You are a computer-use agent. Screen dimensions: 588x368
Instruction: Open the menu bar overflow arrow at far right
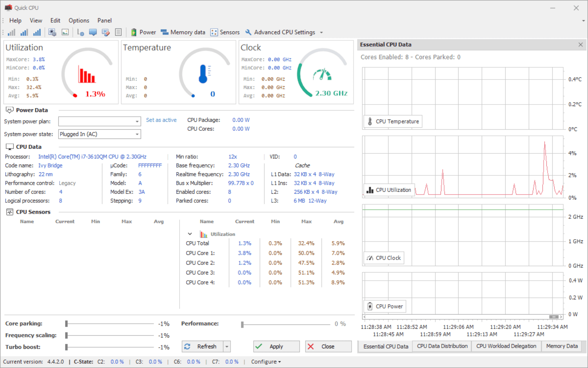click(584, 20)
